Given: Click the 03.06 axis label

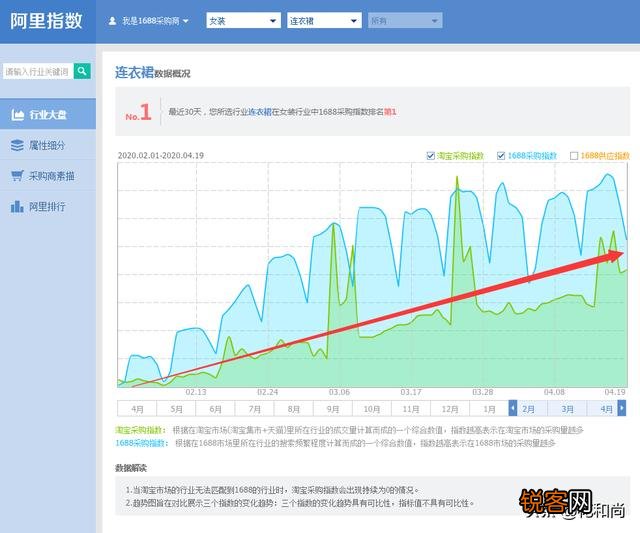Looking at the screenshot, I should 339,392.
